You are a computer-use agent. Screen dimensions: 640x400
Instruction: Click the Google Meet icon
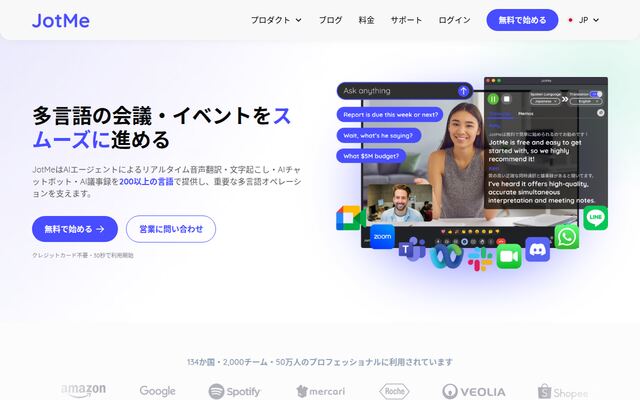point(350,218)
